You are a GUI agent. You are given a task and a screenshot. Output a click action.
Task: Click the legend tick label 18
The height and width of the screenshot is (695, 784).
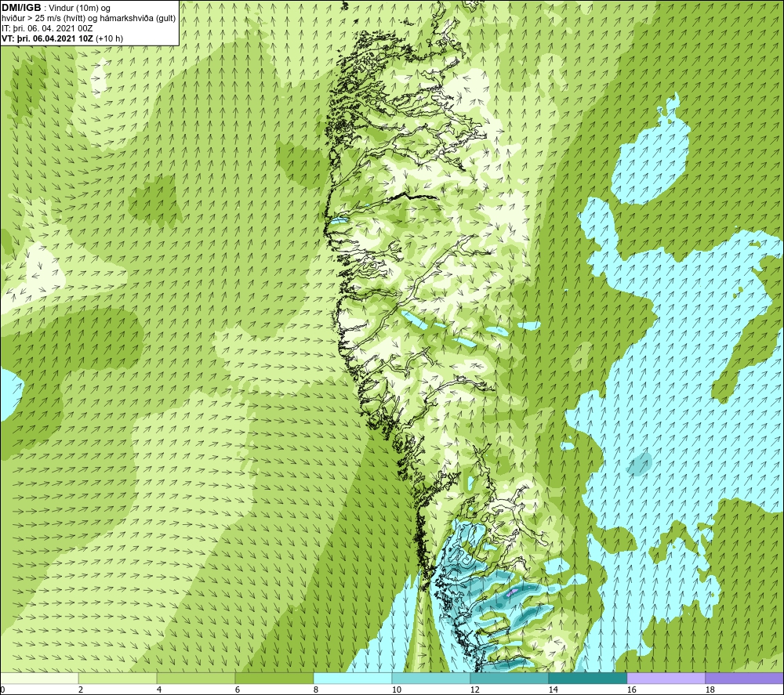[710, 690]
